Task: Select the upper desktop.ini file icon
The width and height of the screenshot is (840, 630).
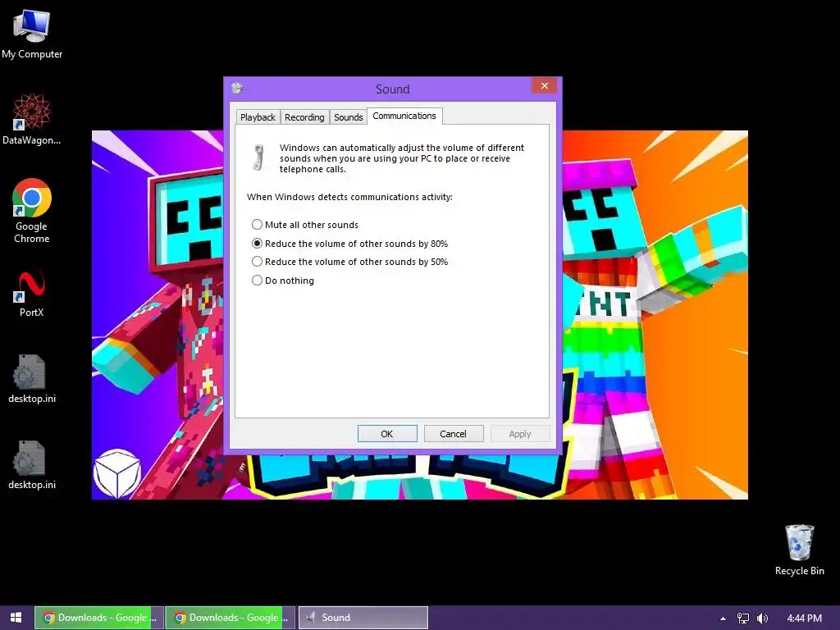Action: [32, 378]
